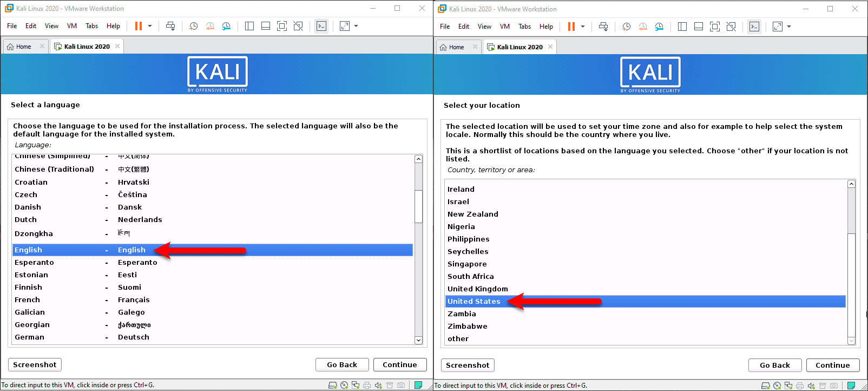Toggle the library sidebar icon in left window
Viewport: 868px width, 391px height.
(249, 26)
